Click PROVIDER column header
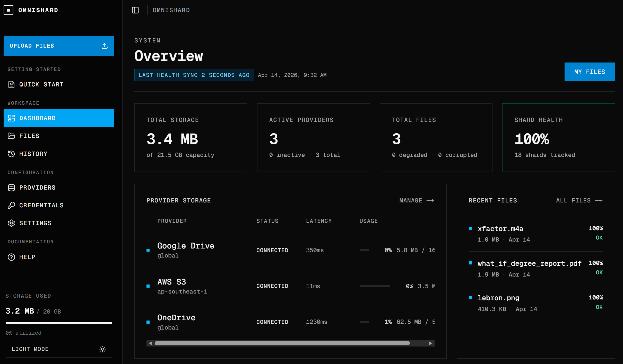 [172, 221]
